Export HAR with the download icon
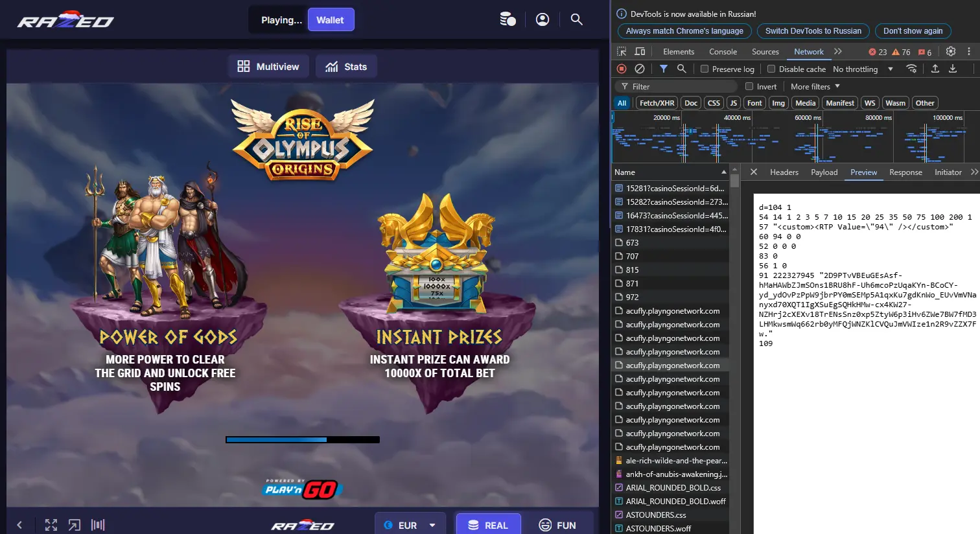The height and width of the screenshot is (534, 980). 953,69
